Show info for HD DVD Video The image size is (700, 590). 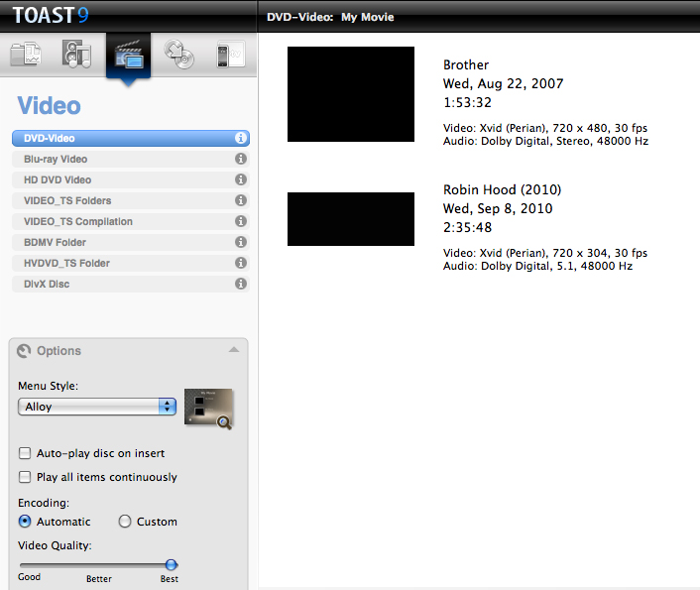coord(241,179)
